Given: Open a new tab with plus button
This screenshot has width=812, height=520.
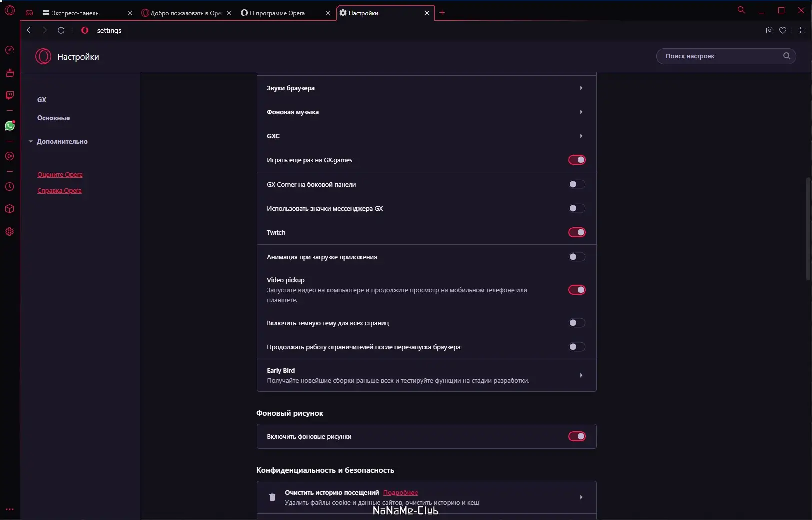Looking at the screenshot, I should point(442,13).
